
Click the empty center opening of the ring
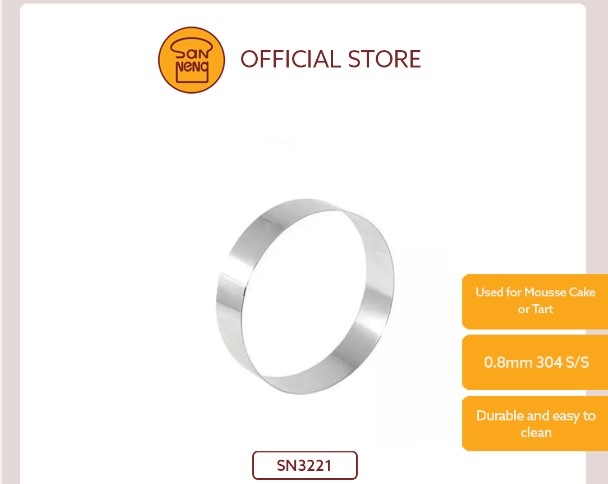tap(304, 295)
